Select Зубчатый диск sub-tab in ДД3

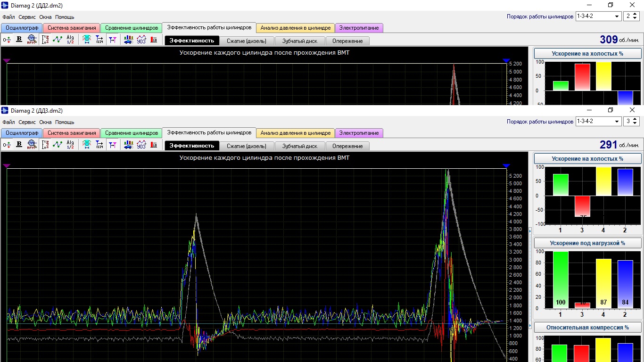(300, 146)
